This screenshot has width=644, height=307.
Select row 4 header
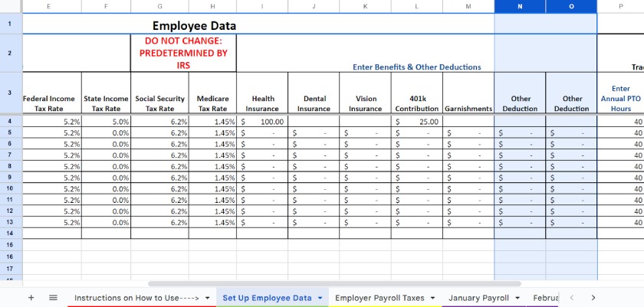11,121
